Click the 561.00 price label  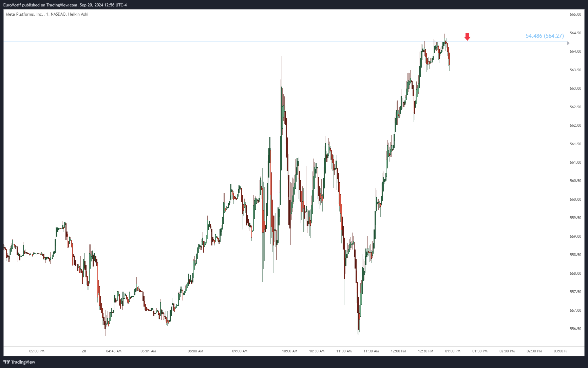coord(575,162)
